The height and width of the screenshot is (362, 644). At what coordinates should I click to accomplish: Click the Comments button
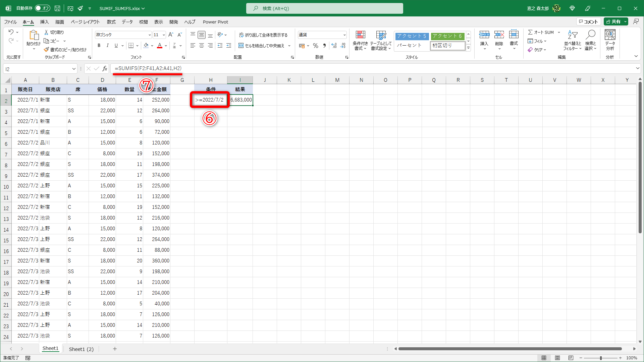tap(588, 21)
